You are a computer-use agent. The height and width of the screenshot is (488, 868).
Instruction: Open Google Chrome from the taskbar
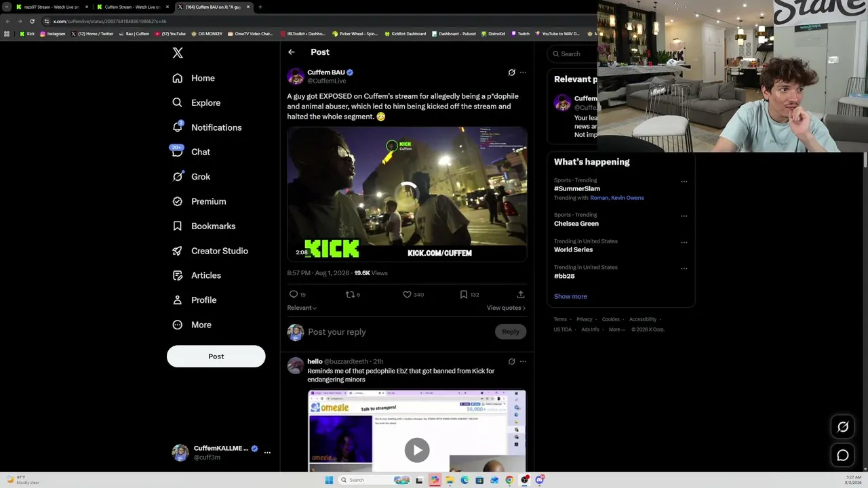(x=509, y=480)
